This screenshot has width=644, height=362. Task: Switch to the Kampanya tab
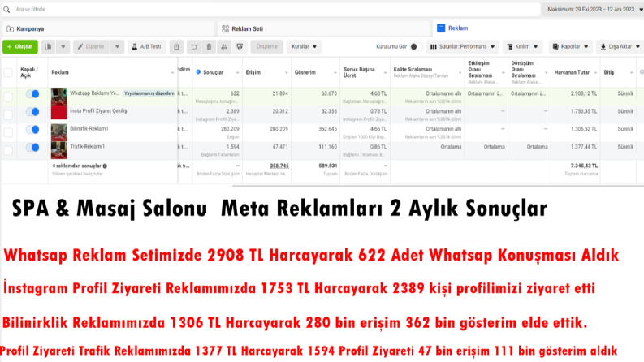tap(109, 28)
